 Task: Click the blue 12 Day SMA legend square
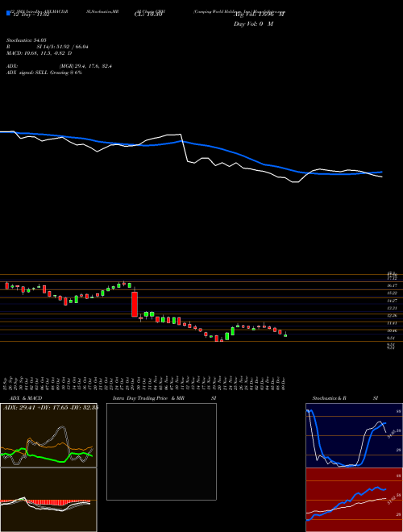tap(9, 13)
